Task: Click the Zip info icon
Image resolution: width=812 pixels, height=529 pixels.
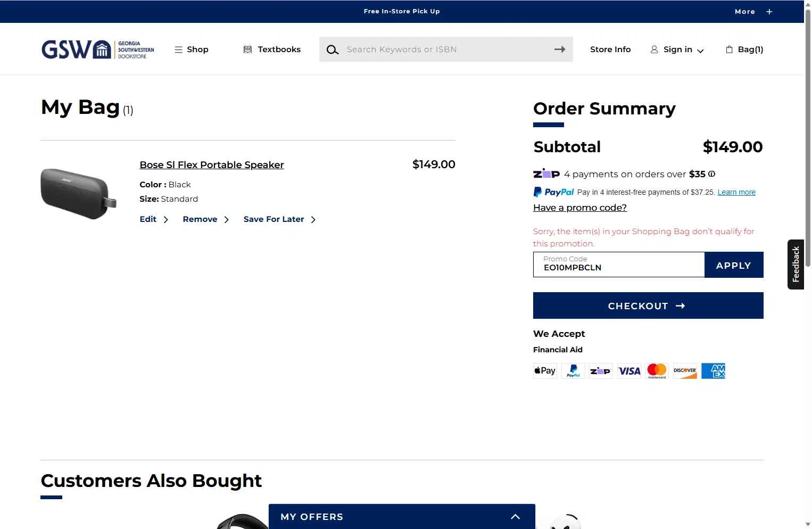Action: [x=711, y=174]
